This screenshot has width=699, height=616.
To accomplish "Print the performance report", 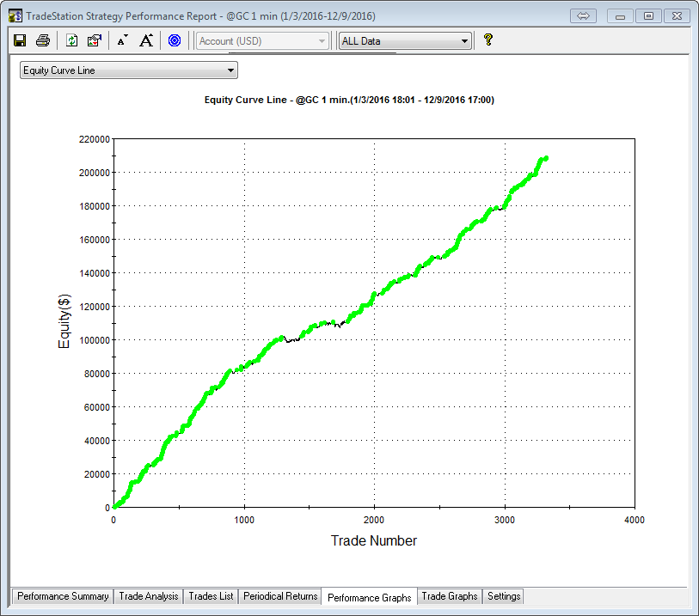I will (43, 40).
